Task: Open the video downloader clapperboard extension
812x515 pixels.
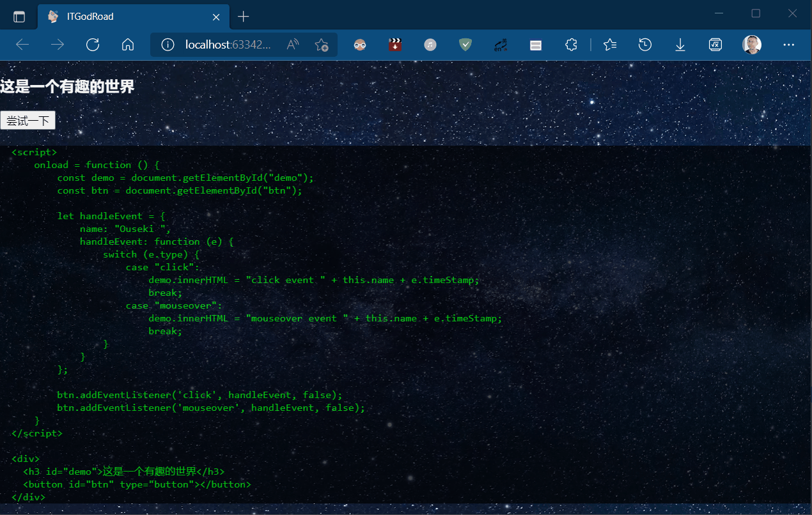Action: [x=395, y=45]
